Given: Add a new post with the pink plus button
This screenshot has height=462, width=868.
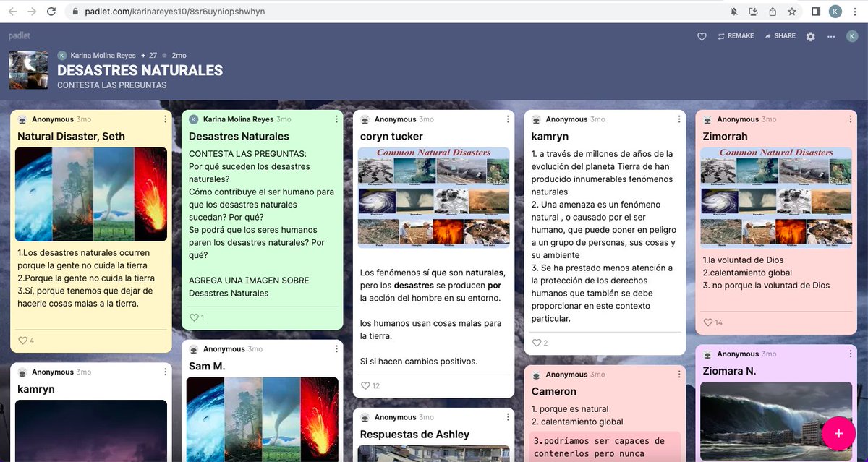Looking at the screenshot, I should pos(838,433).
